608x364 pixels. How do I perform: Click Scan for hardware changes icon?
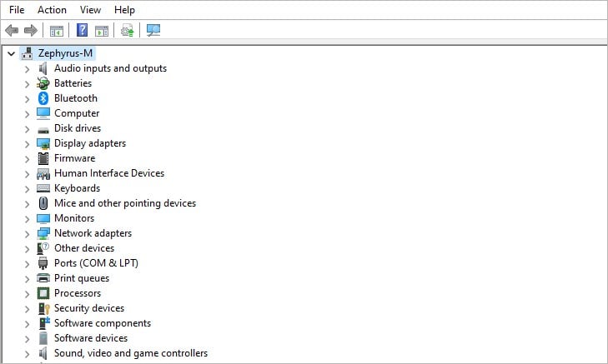pyautogui.click(x=153, y=30)
